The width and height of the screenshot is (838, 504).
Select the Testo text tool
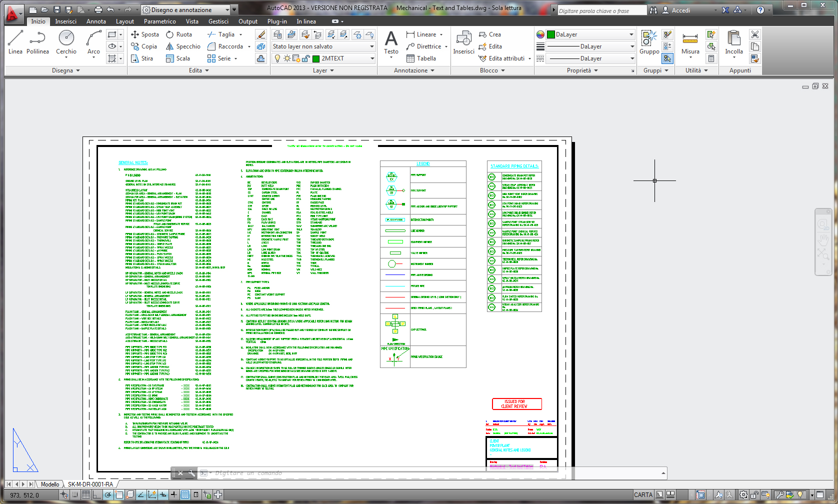pos(391,42)
